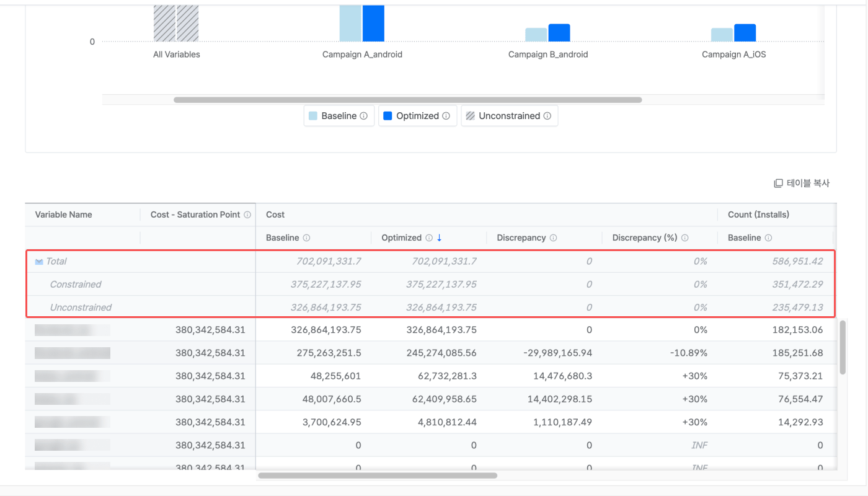Open info icon for Count Installs Baseline
The height and width of the screenshot is (496, 868).
point(768,238)
